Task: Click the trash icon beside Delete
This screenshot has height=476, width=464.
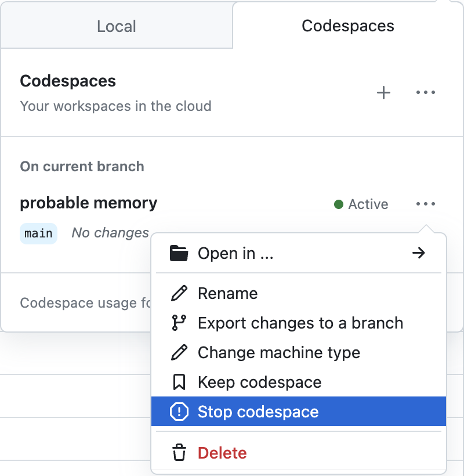Action: (x=179, y=452)
